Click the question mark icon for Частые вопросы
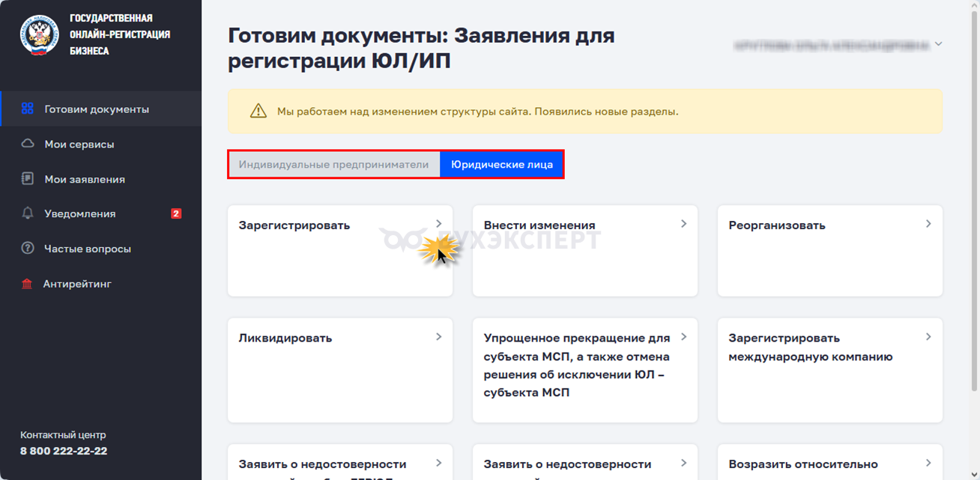This screenshot has height=480, width=980. (28, 249)
